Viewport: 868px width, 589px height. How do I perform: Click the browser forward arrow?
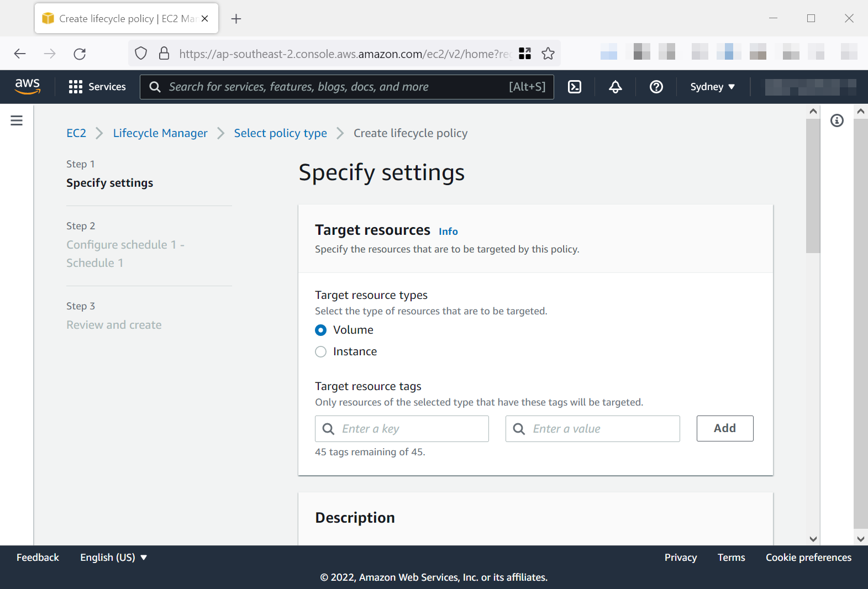click(x=50, y=54)
